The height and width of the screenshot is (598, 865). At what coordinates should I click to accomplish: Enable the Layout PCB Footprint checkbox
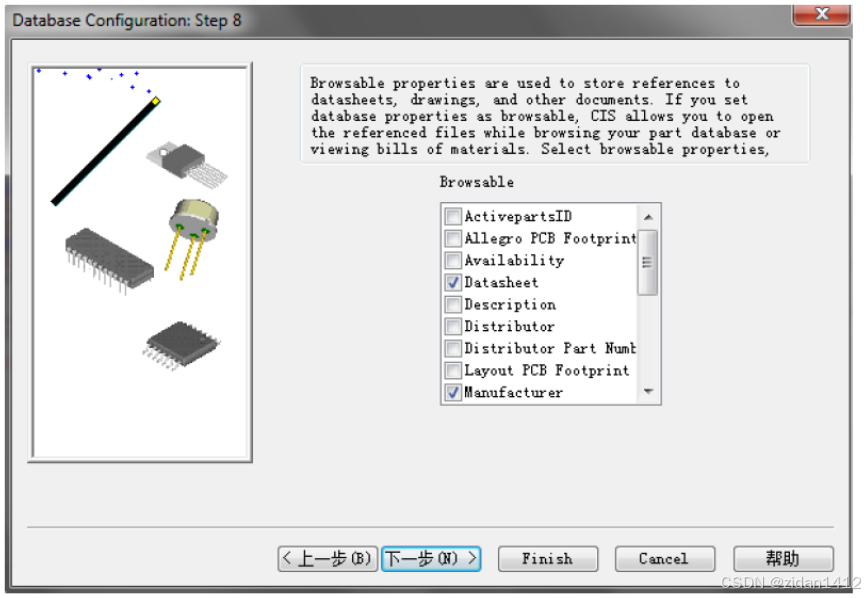click(453, 370)
